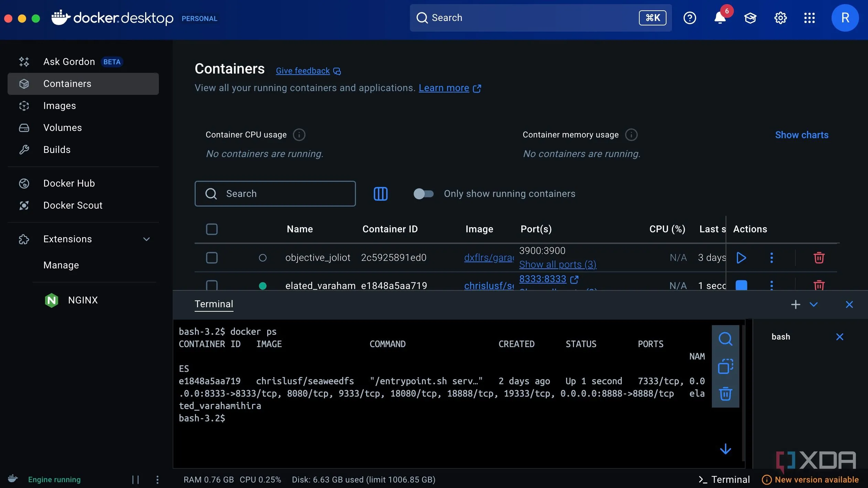Image resolution: width=868 pixels, height=488 pixels.
Task: Open Manage under Extensions
Action: click(x=61, y=265)
